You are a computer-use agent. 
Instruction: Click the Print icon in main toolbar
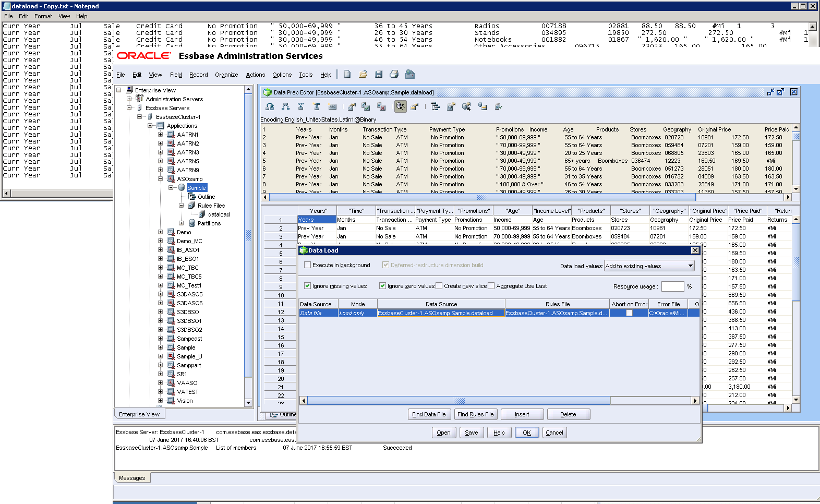pos(394,74)
